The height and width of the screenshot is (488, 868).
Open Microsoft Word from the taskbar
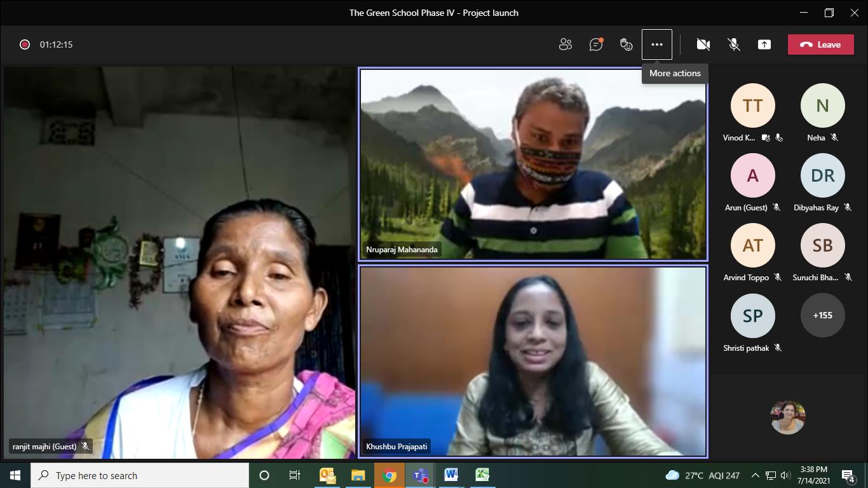(x=451, y=475)
